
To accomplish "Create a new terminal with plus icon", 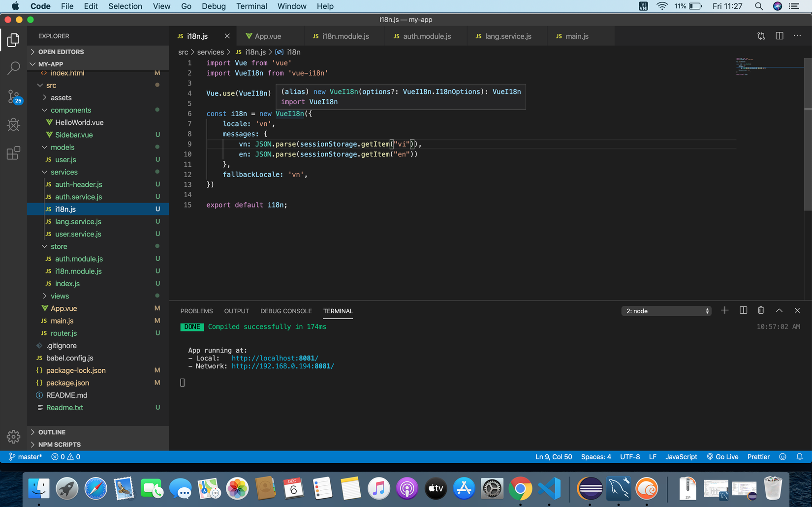I will point(724,310).
